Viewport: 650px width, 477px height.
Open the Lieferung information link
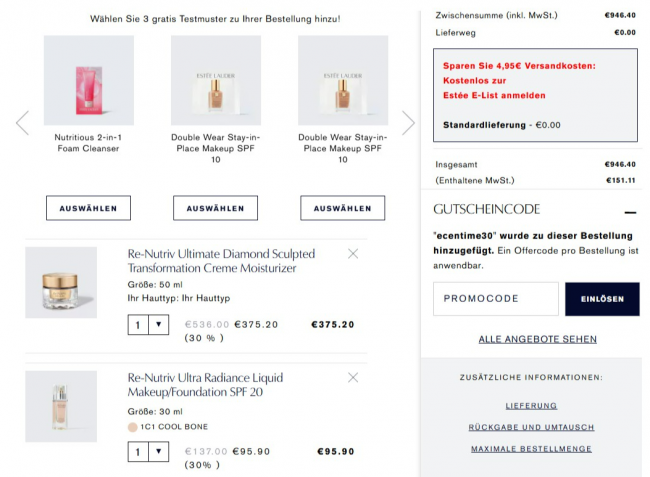pyautogui.click(x=531, y=406)
